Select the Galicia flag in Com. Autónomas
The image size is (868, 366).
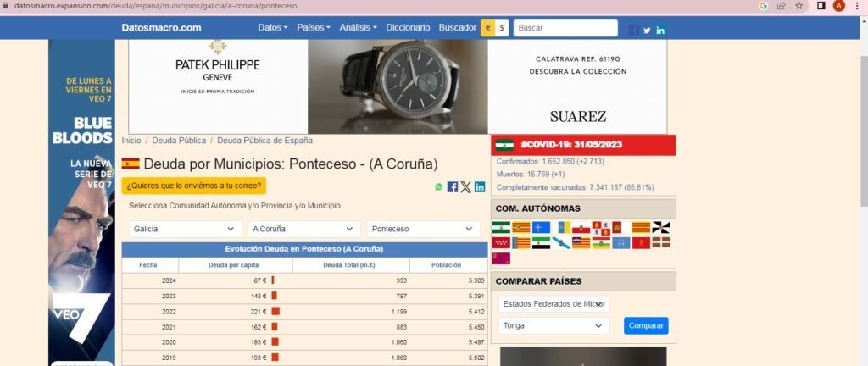pyautogui.click(x=561, y=243)
